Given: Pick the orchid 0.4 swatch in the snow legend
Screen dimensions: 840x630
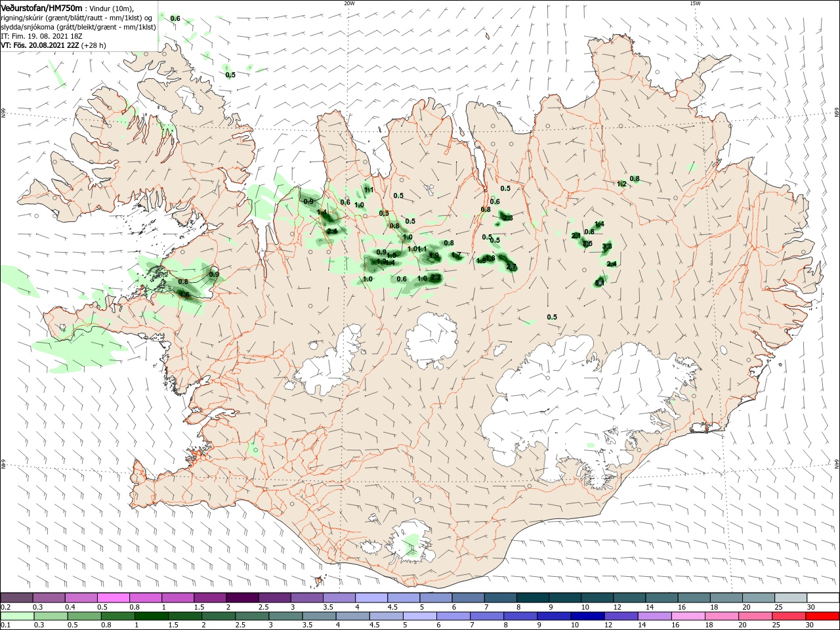Looking at the screenshot, I should [x=81, y=598].
